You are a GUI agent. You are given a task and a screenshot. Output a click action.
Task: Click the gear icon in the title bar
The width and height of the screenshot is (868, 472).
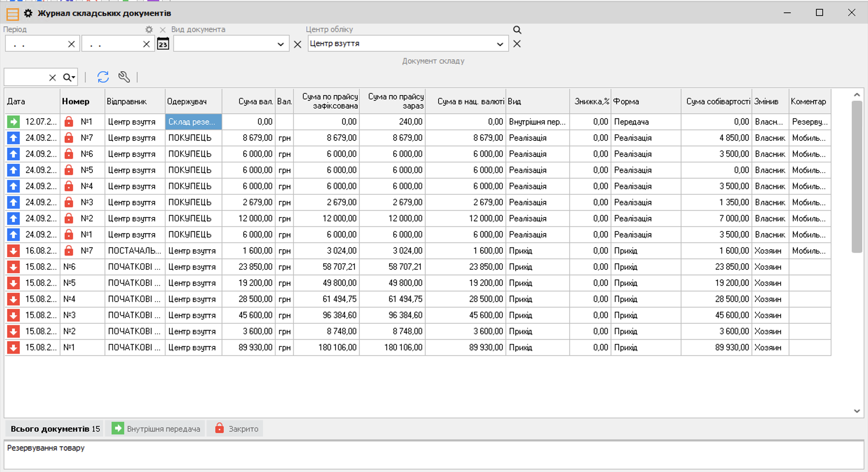click(28, 13)
